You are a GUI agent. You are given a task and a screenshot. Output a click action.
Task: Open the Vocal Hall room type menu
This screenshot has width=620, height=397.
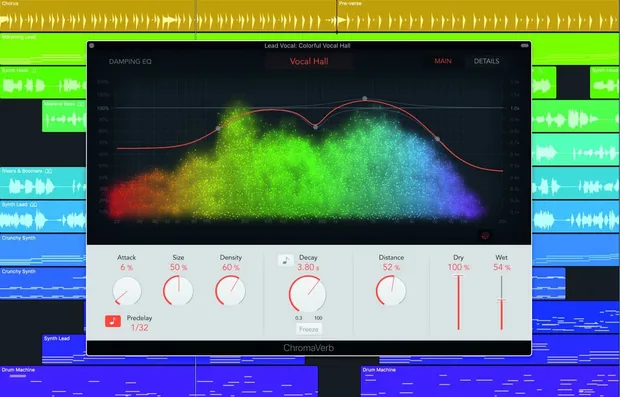pyautogui.click(x=309, y=61)
